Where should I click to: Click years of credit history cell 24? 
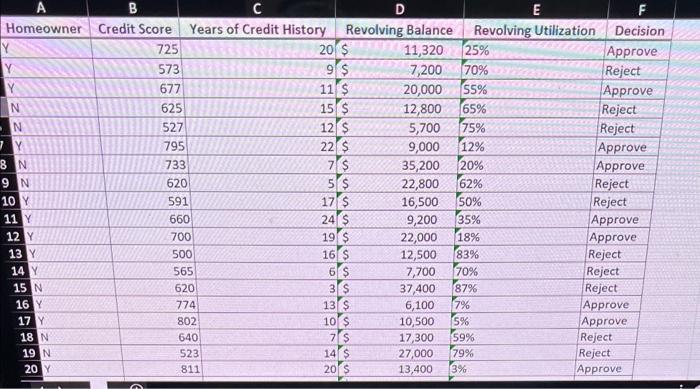pos(264,219)
